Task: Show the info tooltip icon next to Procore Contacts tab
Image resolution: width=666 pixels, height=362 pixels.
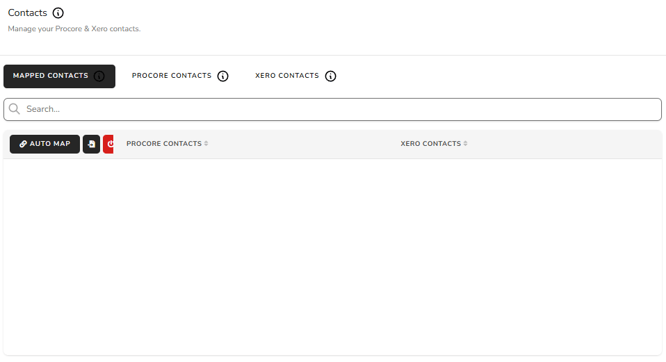Action: tap(223, 76)
